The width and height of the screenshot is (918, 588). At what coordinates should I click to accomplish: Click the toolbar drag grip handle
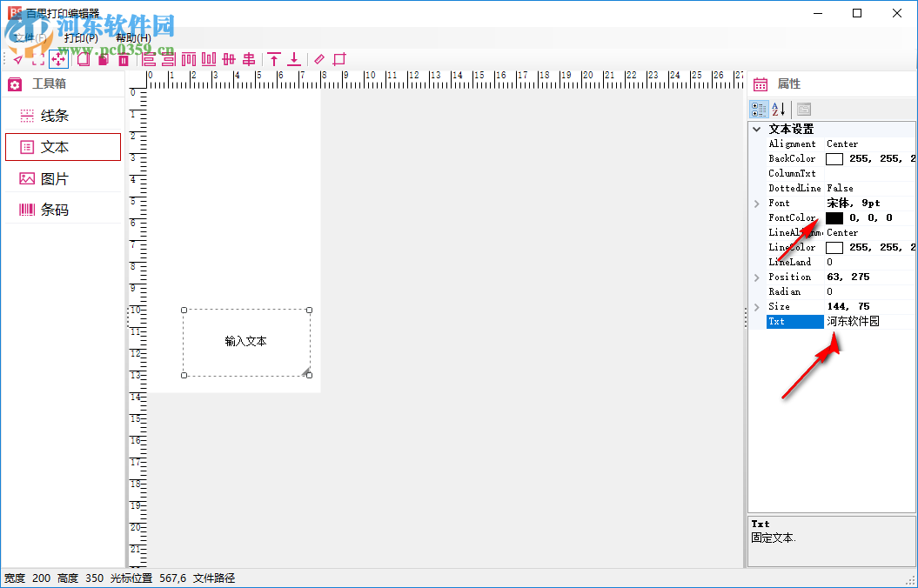click(4, 59)
